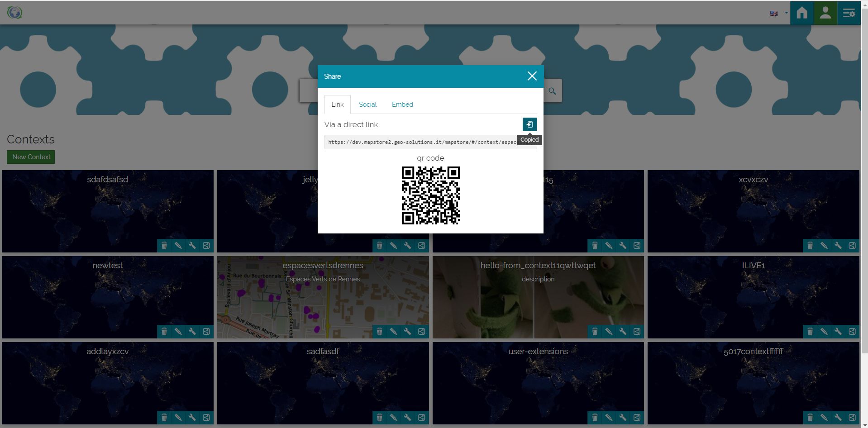Delete the newtest context

click(x=164, y=331)
